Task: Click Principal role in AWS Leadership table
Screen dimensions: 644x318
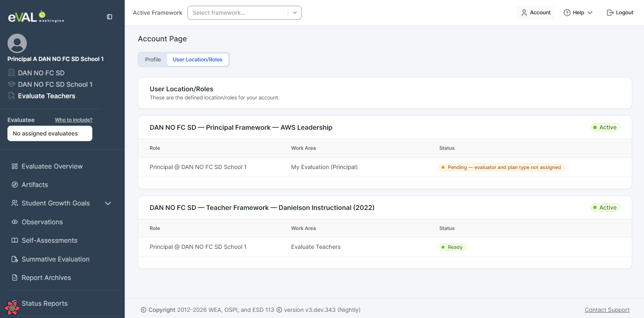Action: pos(198,167)
